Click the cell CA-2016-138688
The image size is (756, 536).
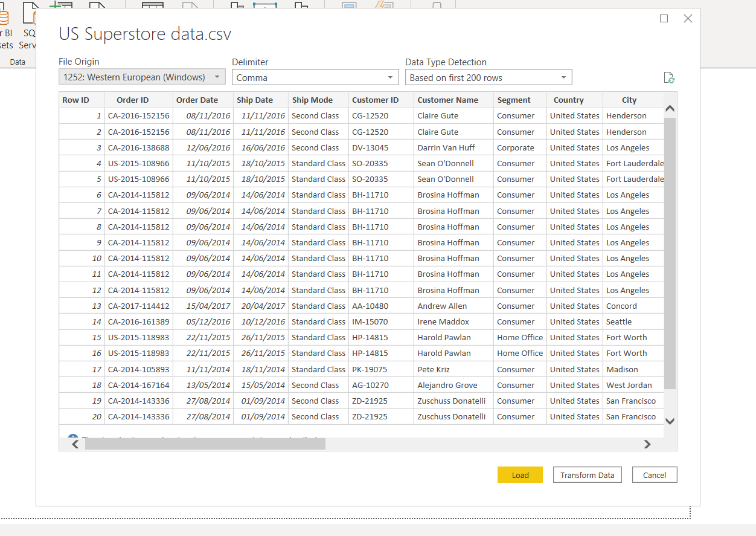pos(139,147)
